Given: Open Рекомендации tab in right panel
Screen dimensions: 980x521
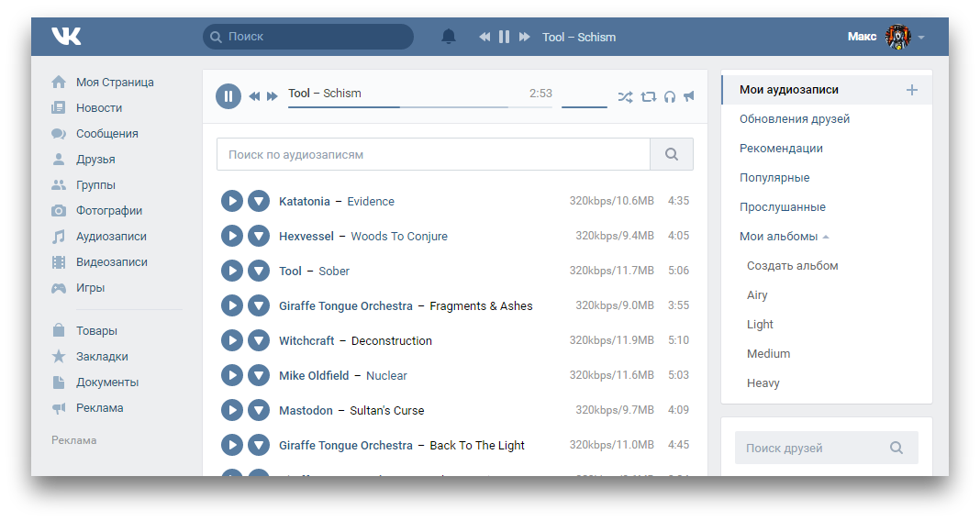Looking at the screenshot, I should [x=781, y=149].
